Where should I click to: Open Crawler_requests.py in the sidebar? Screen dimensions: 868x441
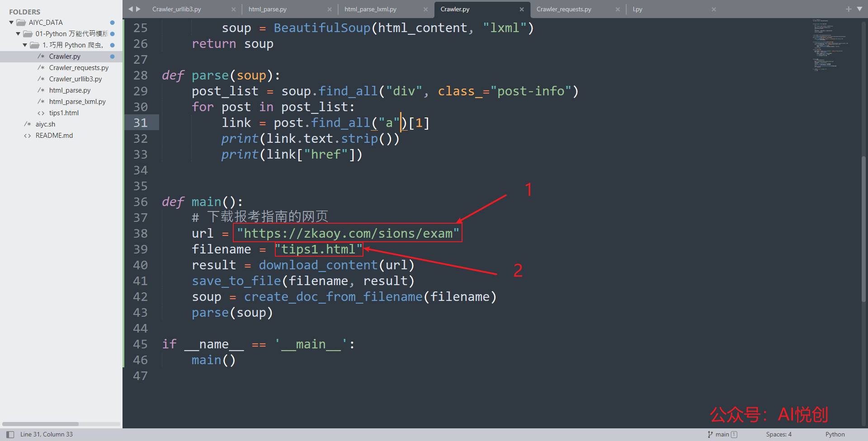click(79, 68)
